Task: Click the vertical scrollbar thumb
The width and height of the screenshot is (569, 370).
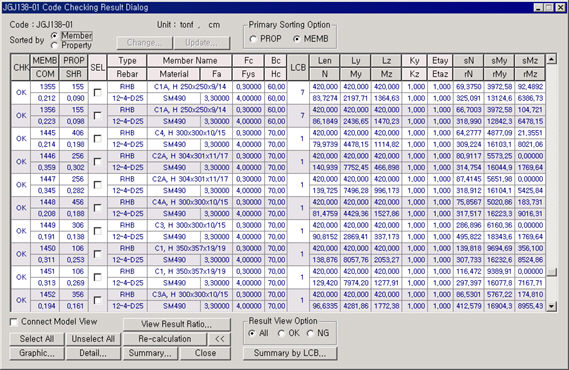Action: pyautogui.click(x=552, y=272)
